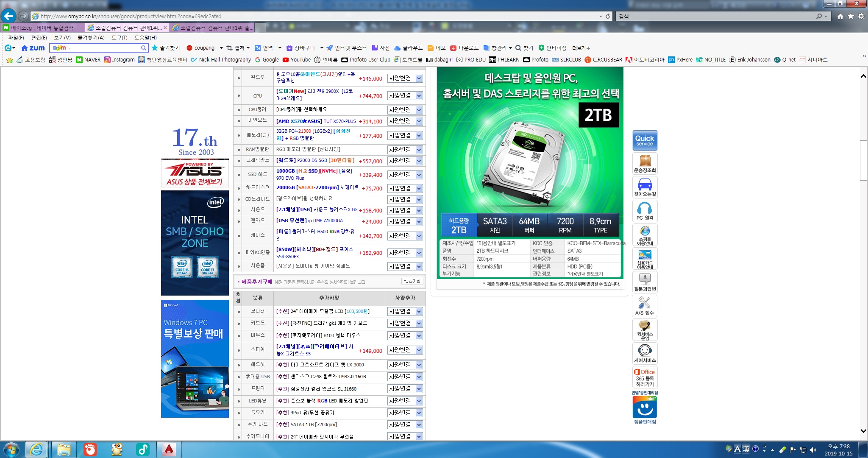Open Internet Explorer from the taskbar

(37, 449)
